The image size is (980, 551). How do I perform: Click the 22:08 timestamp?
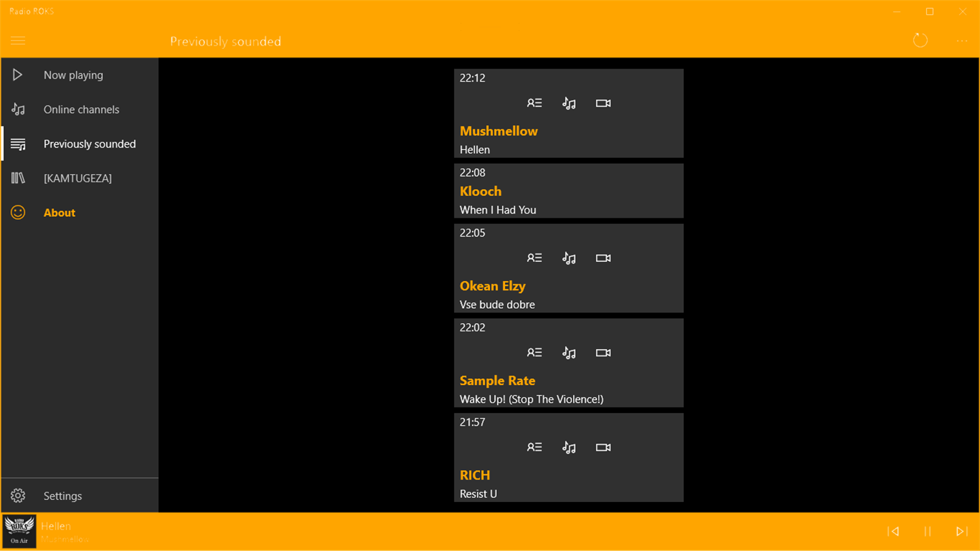472,173
